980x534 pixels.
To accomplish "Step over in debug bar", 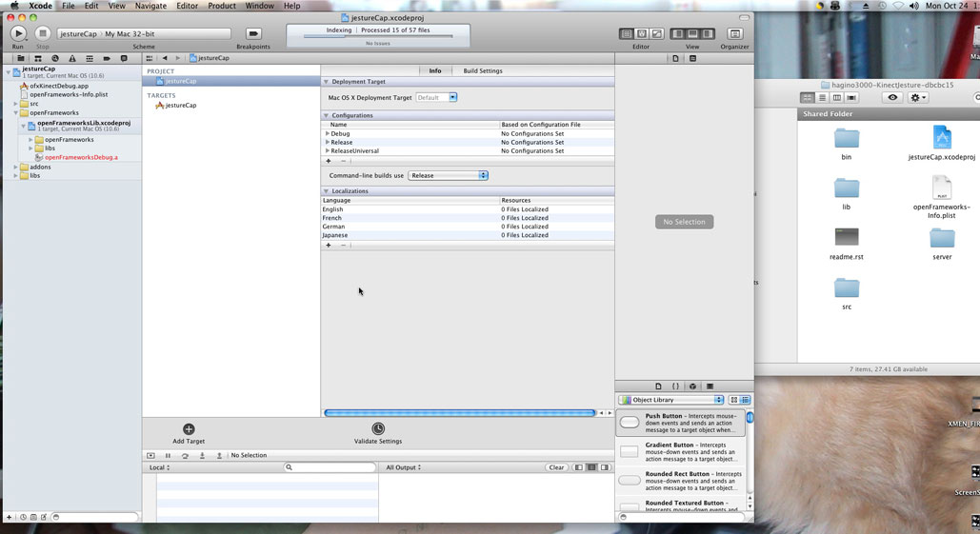I will click(x=185, y=456).
